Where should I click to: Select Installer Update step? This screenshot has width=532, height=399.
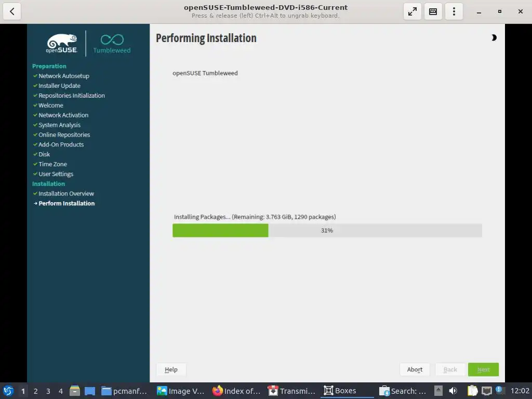tap(59, 86)
